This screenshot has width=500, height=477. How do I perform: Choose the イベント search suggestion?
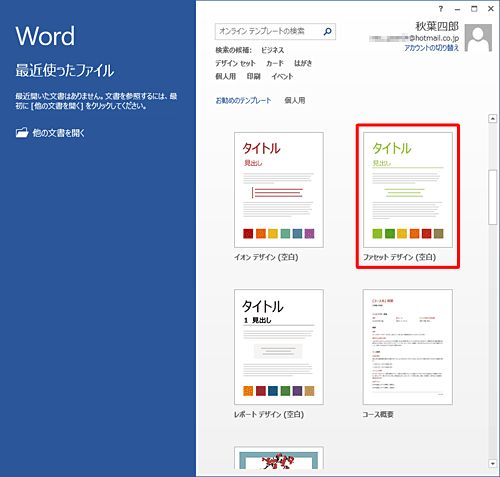282,77
